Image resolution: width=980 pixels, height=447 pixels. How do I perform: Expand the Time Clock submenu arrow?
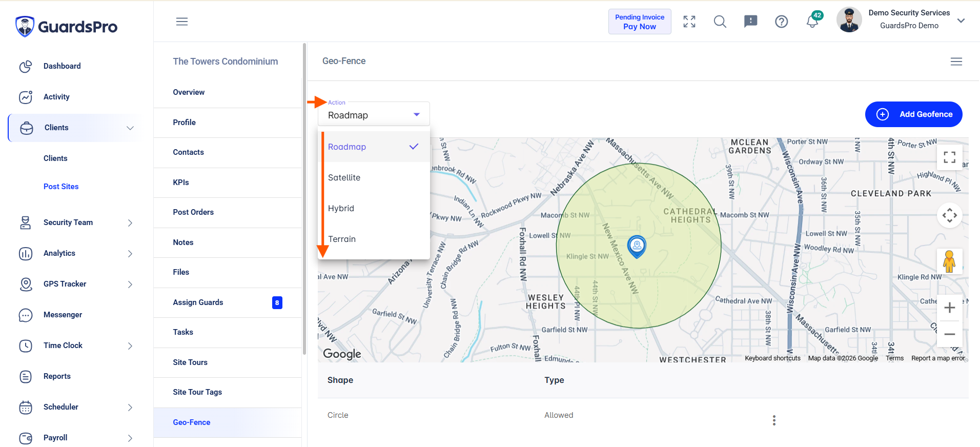130,346
